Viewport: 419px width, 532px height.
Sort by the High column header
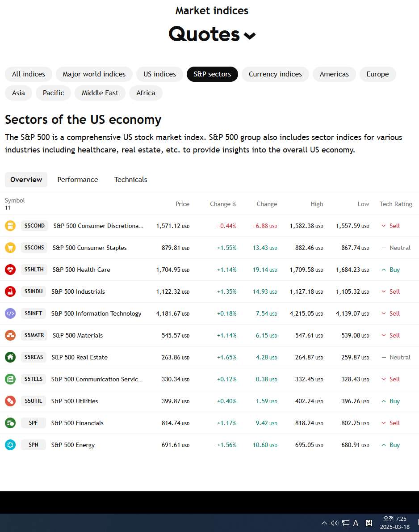click(x=317, y=204)
